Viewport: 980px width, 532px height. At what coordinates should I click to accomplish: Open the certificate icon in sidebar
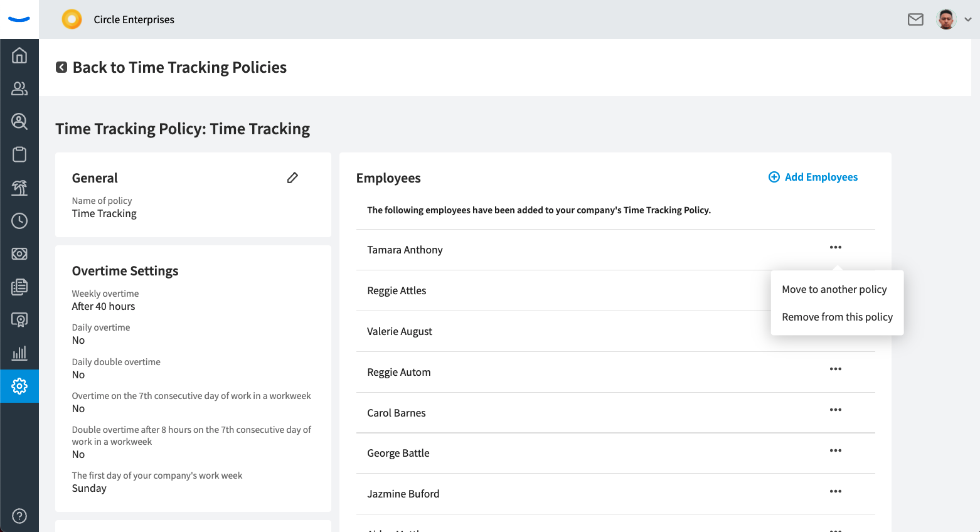click(19, 320)
